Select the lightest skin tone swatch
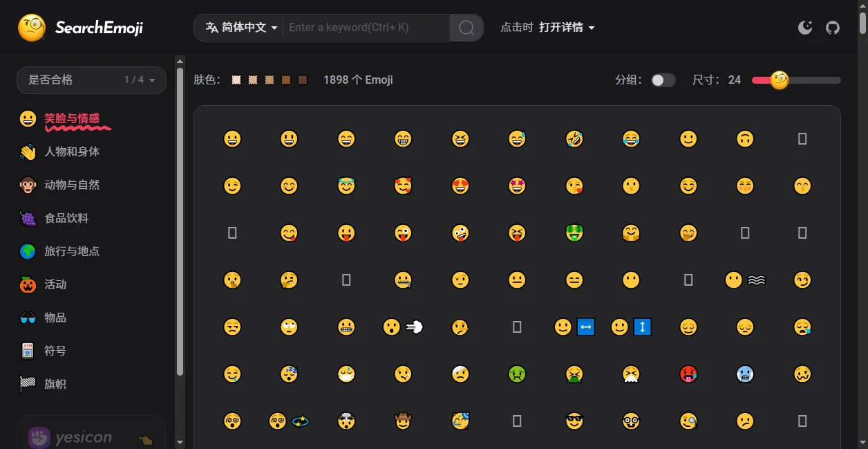This screenshot has width=868, height=449. (236, 80)
